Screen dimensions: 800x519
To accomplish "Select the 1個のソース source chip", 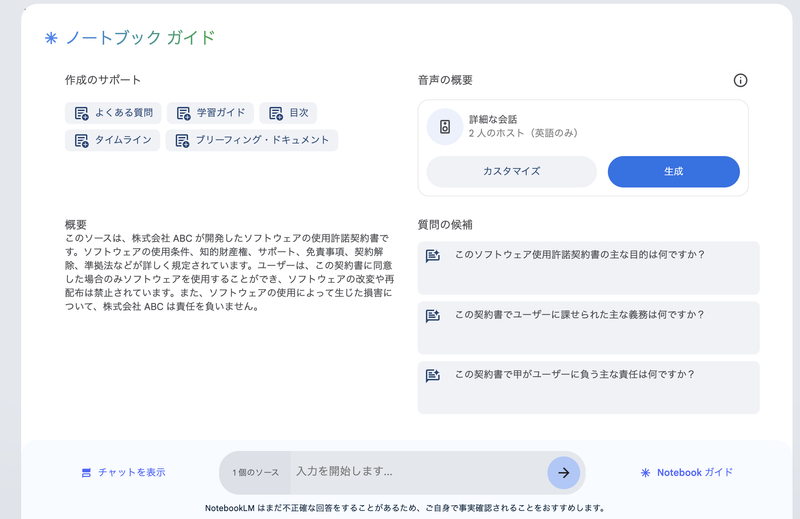I will coord(255,472).
